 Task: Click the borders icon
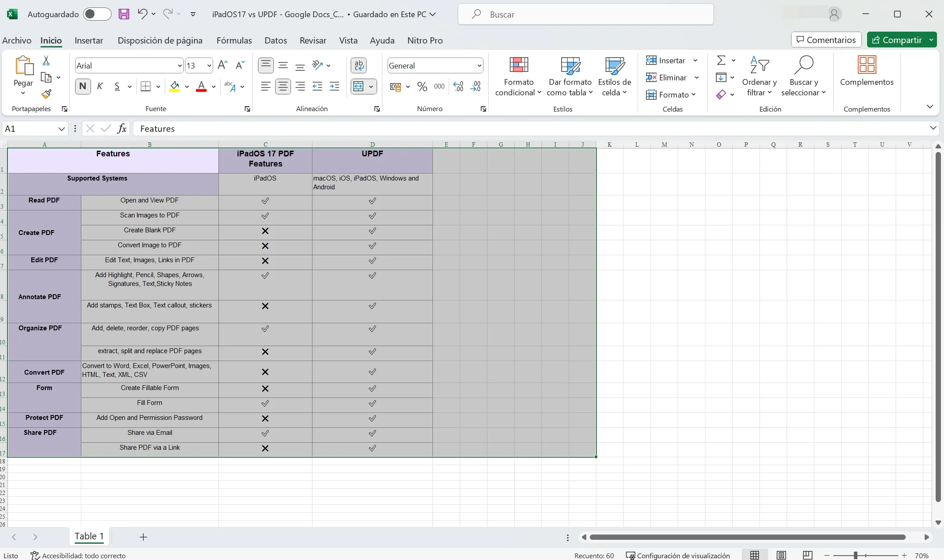click(x=145, y=87)
